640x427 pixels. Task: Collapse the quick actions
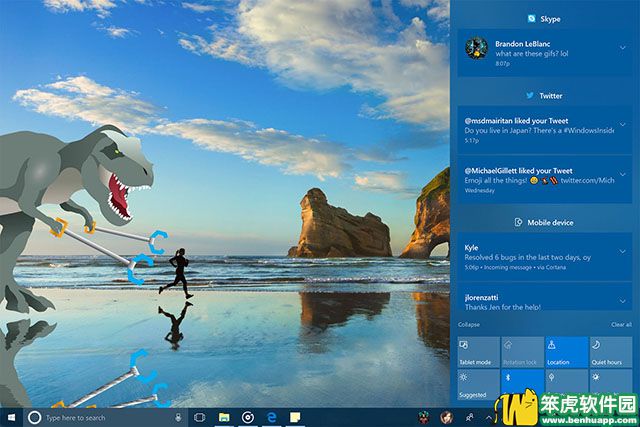(x=469, y=325)
